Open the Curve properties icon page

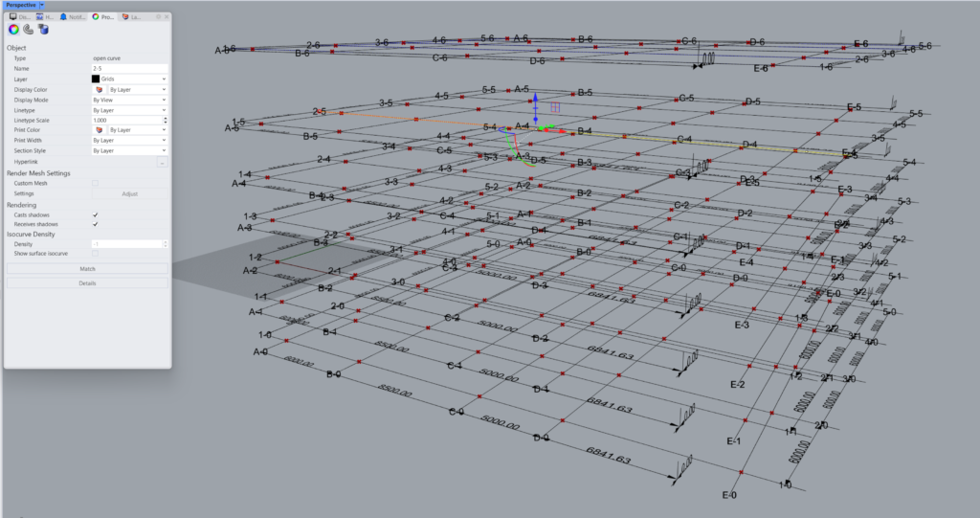[x=29, y=31]
